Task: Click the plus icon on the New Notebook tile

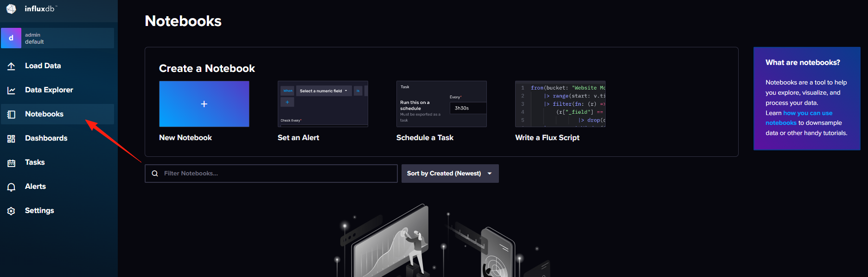Action: point(204,104)
